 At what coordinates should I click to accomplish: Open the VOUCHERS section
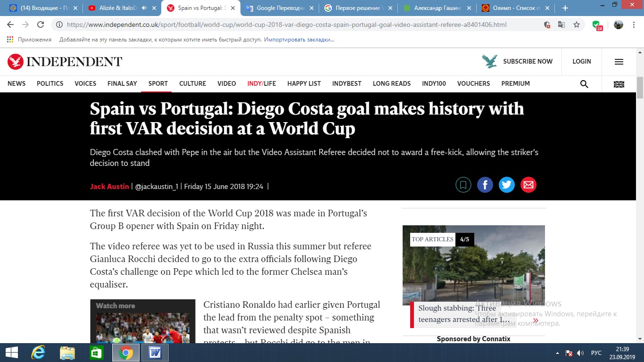pyautogui.click(x=473, y=83)
